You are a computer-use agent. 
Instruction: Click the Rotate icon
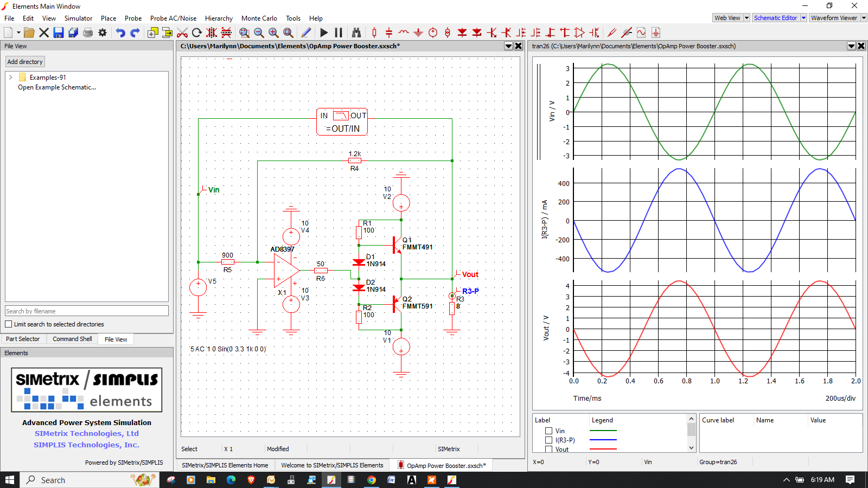point(197,33)
